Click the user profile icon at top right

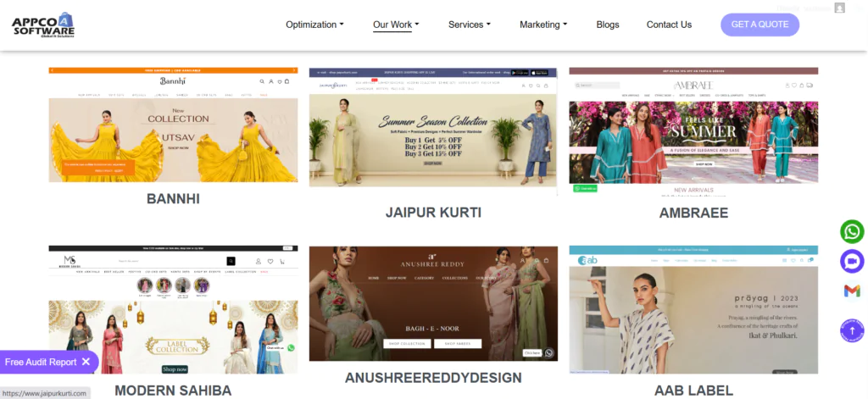pyautogui.click(x=839, y=8)
